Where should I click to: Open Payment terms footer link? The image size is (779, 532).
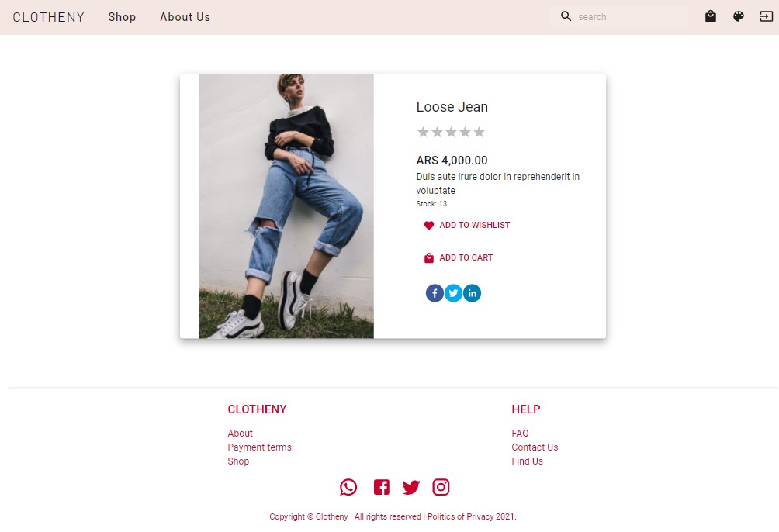259,447
